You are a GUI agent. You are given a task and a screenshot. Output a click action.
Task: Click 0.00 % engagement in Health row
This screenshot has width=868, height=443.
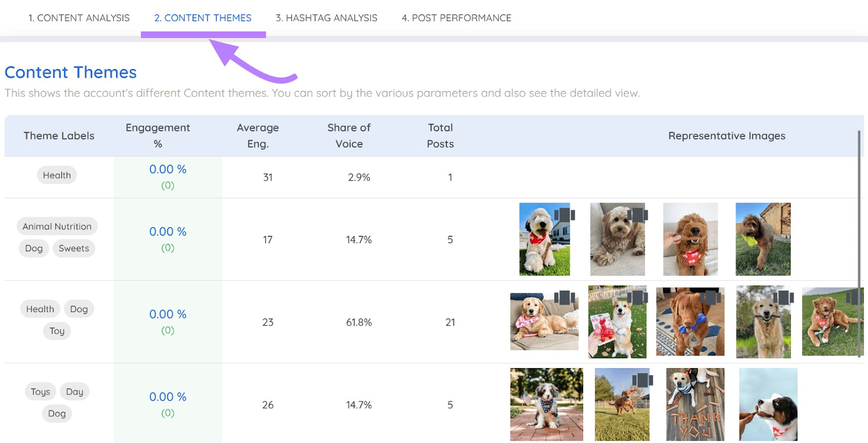pos(168,169)
